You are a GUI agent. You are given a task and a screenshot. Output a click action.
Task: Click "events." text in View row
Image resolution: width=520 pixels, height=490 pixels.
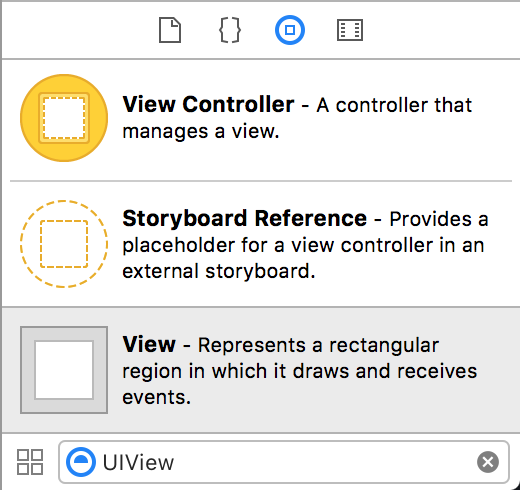tap(157, 397)
